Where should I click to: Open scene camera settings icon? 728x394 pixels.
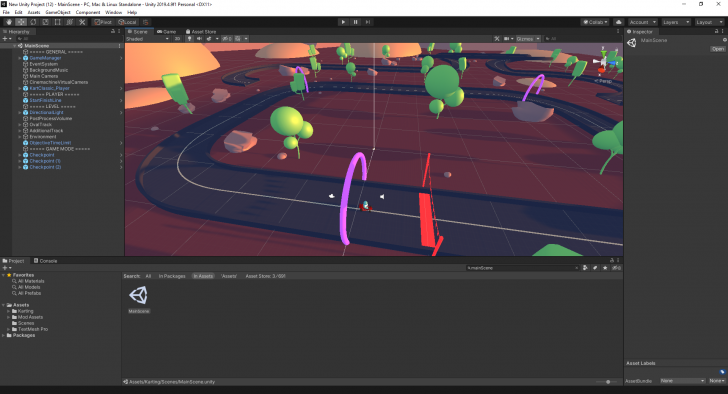pyautogui.click(x=508, y=39)
